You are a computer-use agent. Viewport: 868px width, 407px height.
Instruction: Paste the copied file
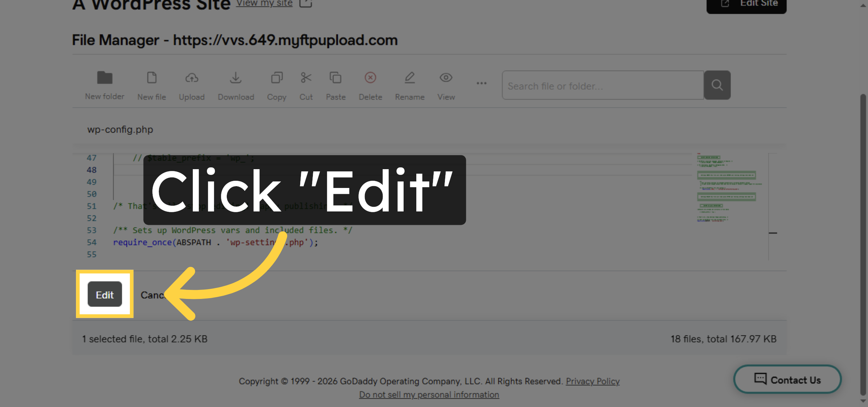click(336, 85)
